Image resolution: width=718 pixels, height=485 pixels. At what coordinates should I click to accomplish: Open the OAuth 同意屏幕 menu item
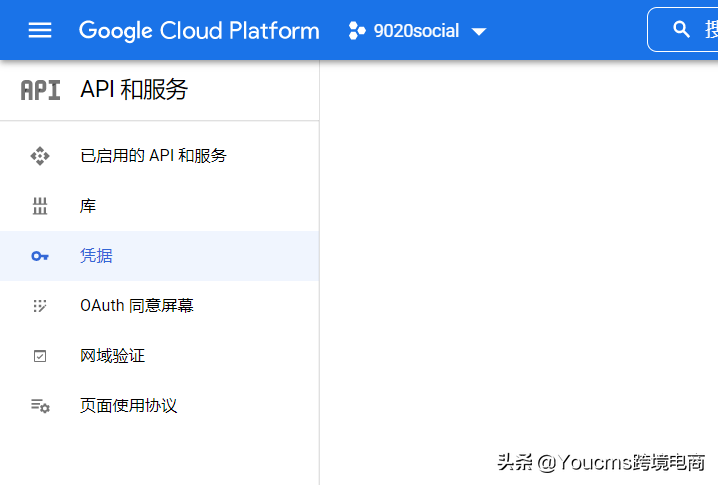[159, 305]
